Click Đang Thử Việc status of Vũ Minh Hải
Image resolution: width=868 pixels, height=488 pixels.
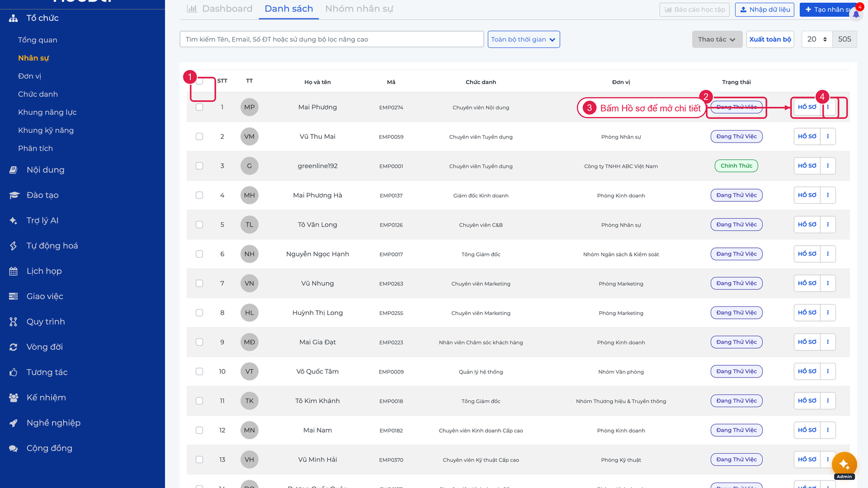[737, 459]
